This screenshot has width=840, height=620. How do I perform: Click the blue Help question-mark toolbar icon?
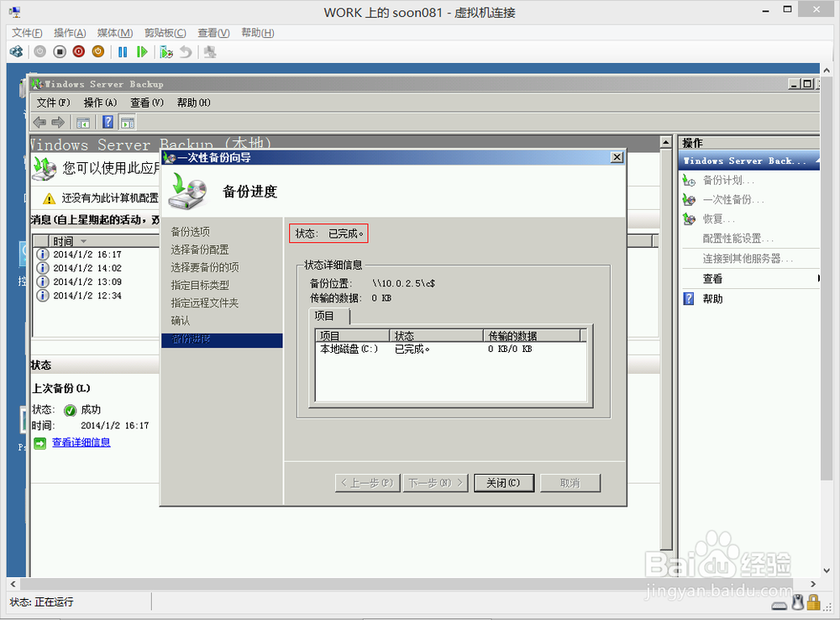[x=108, y=122]
